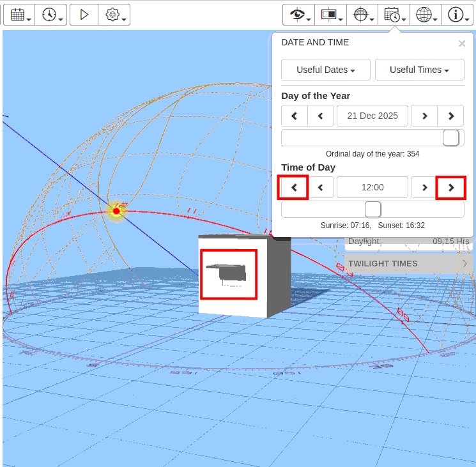Click the Time of Day slider handle

click(x=372, y=209)
